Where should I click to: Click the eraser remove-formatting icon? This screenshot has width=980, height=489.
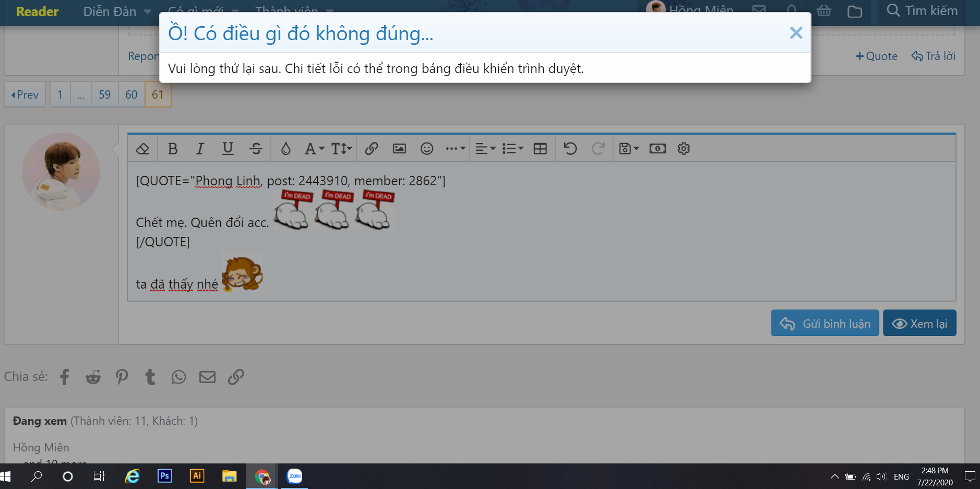tap(142, 149)
